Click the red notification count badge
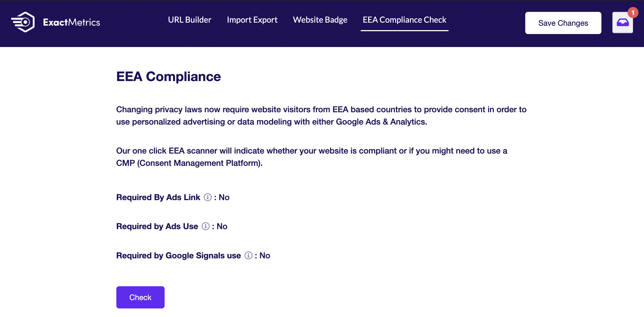This screenshot has height=317, width=644. click(633, 13)
